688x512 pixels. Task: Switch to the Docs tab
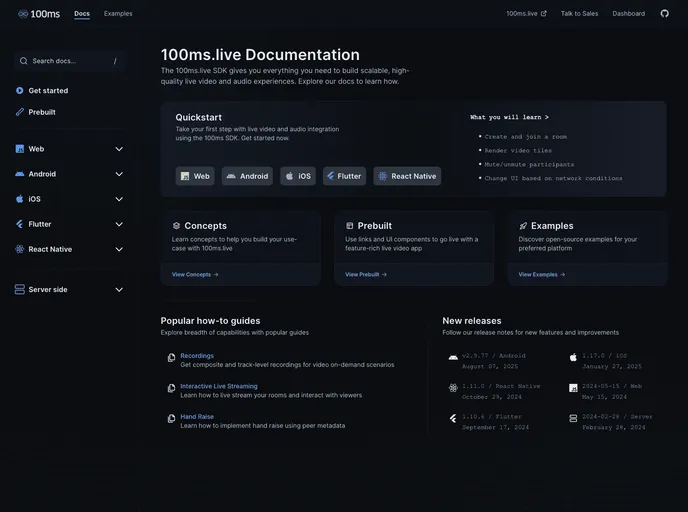(x=82, y=14)
